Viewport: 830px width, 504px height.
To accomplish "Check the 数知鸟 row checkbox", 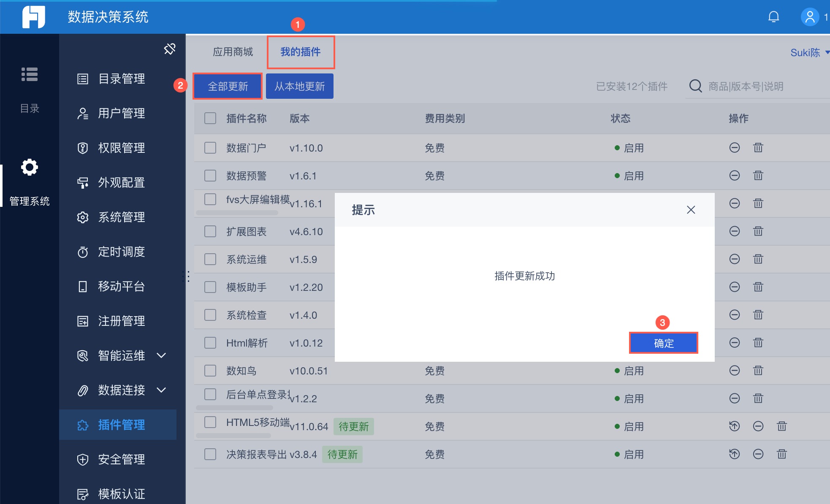I will pyautogui.click(x=210, y=371).
